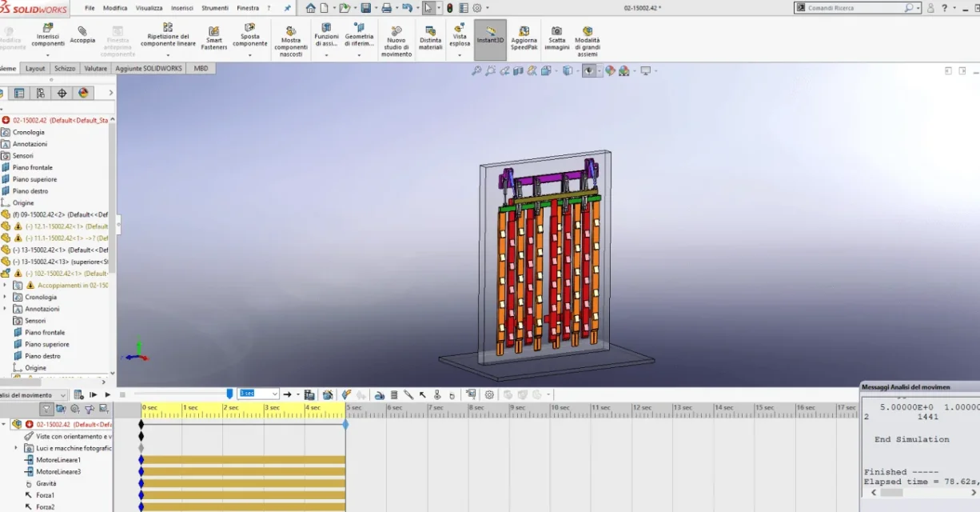
Task: Open the playback speed dropdown
Action: [275, 394]
